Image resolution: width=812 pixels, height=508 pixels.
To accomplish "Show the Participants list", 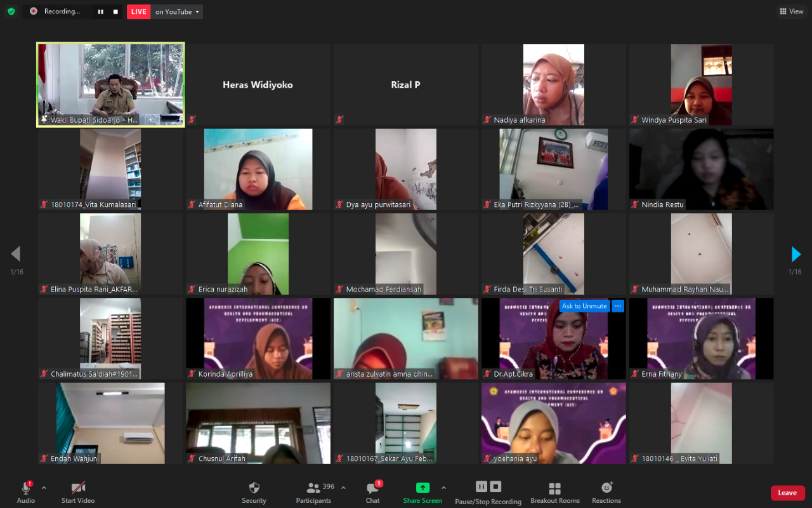I will [x=313, y=492].
